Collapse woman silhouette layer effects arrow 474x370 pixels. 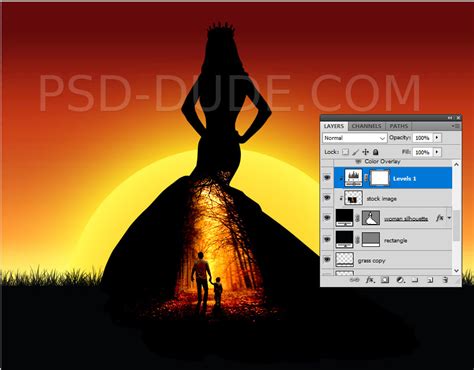point(449,218)
